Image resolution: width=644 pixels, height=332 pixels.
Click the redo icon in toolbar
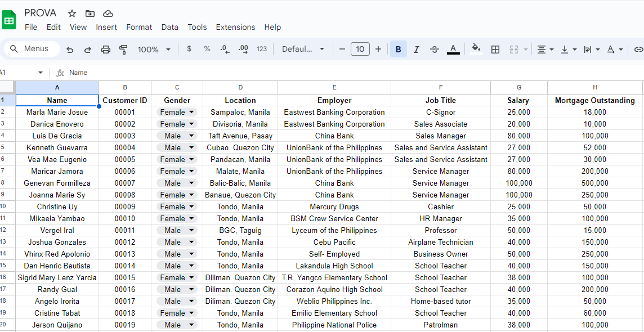tap(88, 50)
